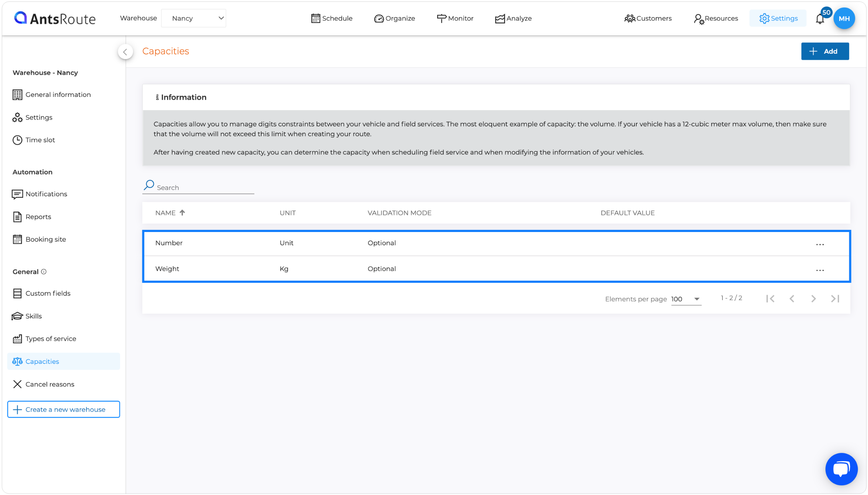Collapse the sidebar with the chevron button
868x495 pixels.
125,52
